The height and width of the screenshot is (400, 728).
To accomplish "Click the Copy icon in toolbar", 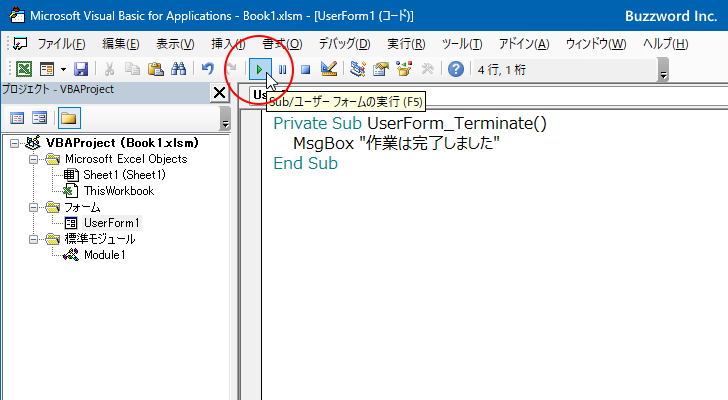I will (x=133, y=70).
